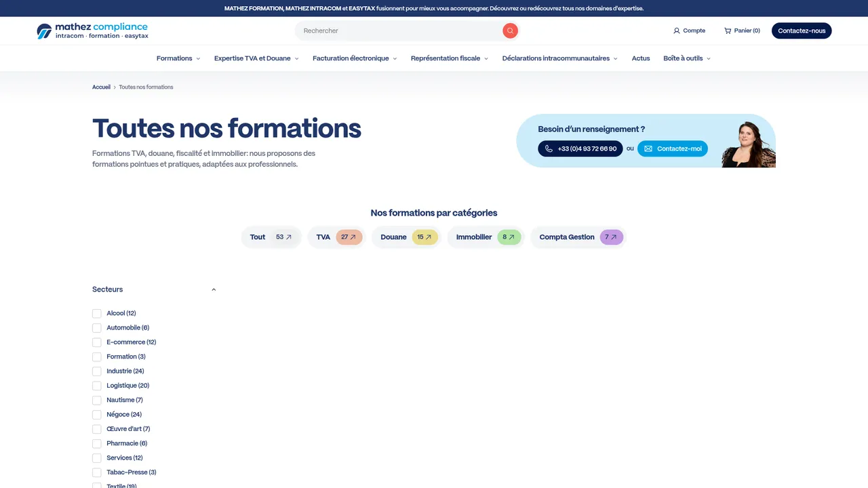Open the Compte account link
Screen dimensions: 868x488
[x=689, y=30]
